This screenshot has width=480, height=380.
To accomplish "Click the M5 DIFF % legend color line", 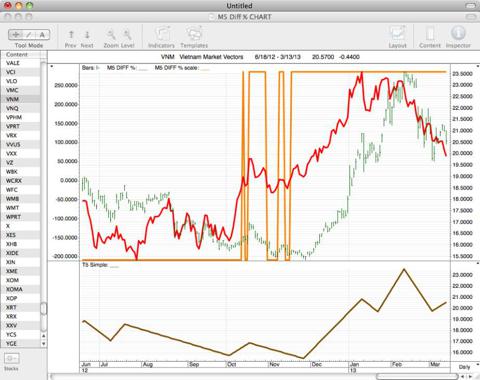I will coord(143,69).
